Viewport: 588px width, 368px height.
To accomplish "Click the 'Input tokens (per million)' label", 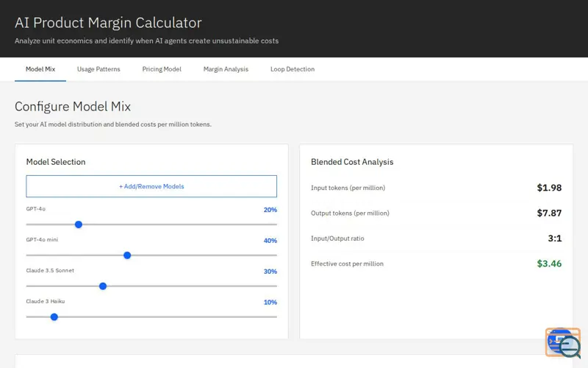I will click(348, 188).
